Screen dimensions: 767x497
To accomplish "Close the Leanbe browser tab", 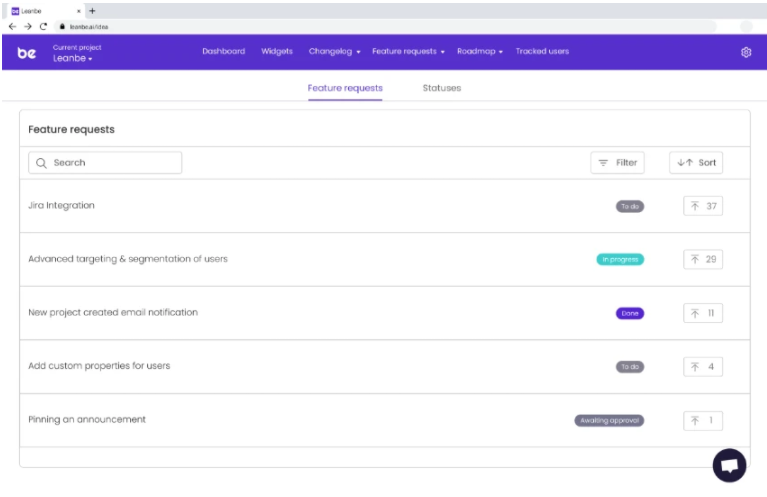I will (79, 11).
